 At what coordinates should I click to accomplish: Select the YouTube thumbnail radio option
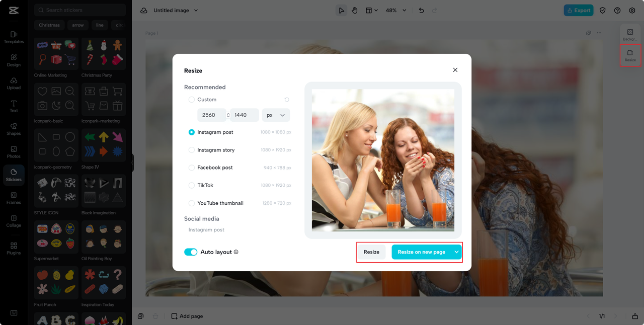192,203
